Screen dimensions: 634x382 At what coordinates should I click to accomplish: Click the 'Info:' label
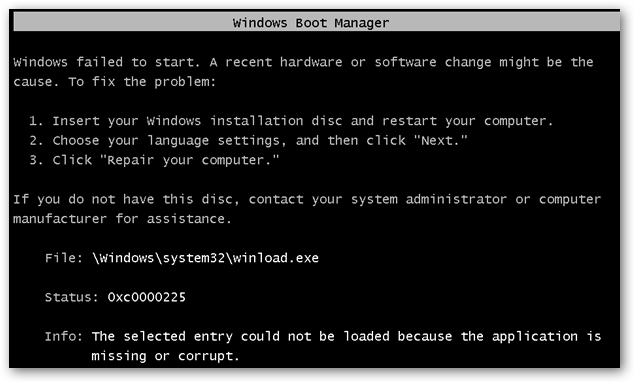click(x=63, y=336)
